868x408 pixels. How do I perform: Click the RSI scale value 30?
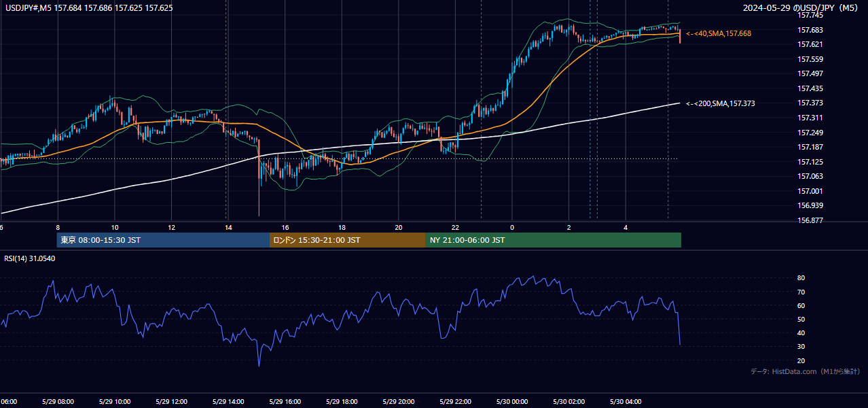click(x=801, y=347)
